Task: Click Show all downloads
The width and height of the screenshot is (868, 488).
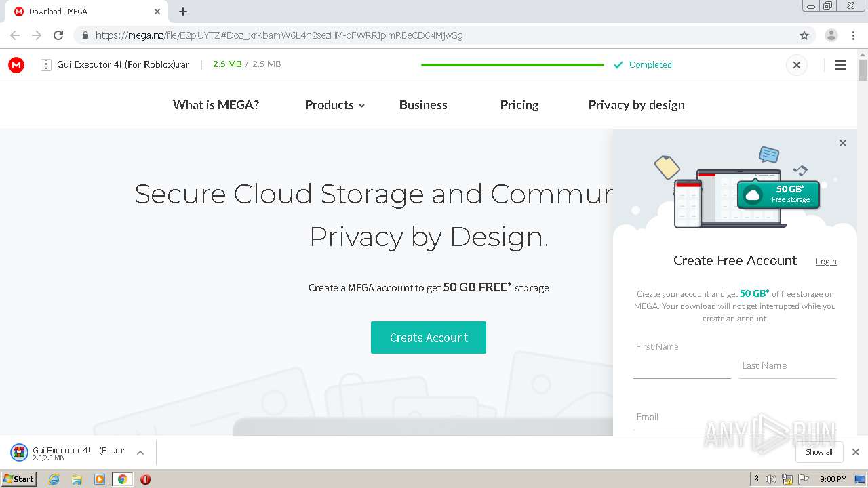Action: pos(819,452)
